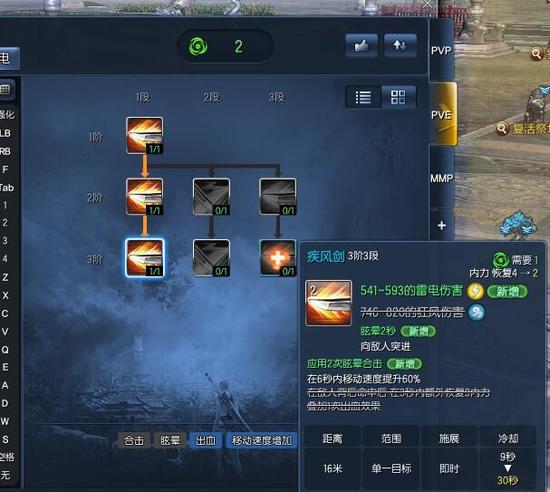The width and height of the screenshot is (550, 492).
Task: Toggle the 出血 filter tag
Action: click(206, 440)
